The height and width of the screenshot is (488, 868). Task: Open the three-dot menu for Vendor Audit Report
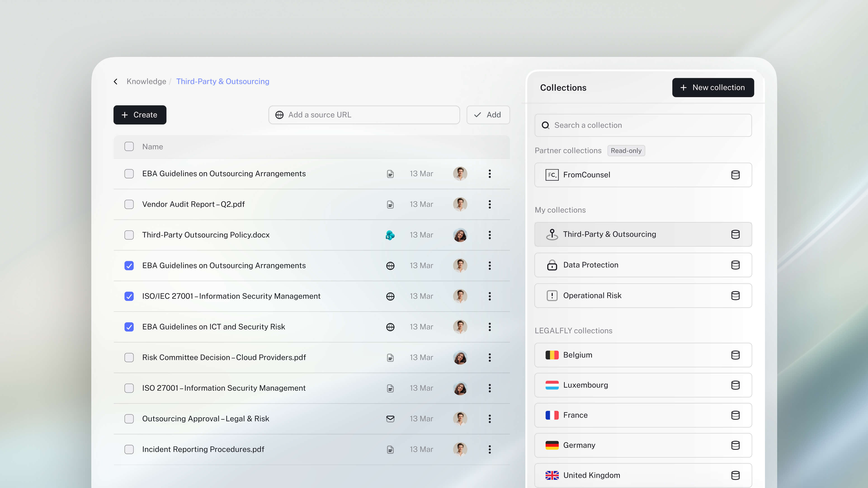[490, 204]
